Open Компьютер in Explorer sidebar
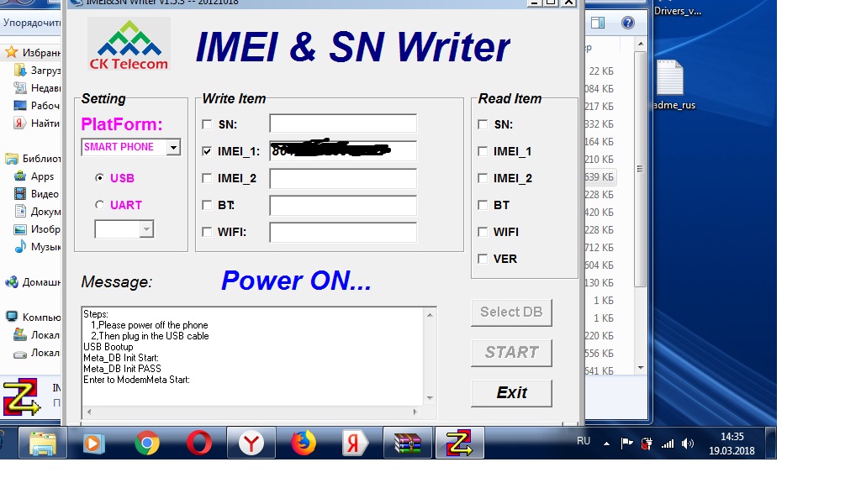 [33, 317]
